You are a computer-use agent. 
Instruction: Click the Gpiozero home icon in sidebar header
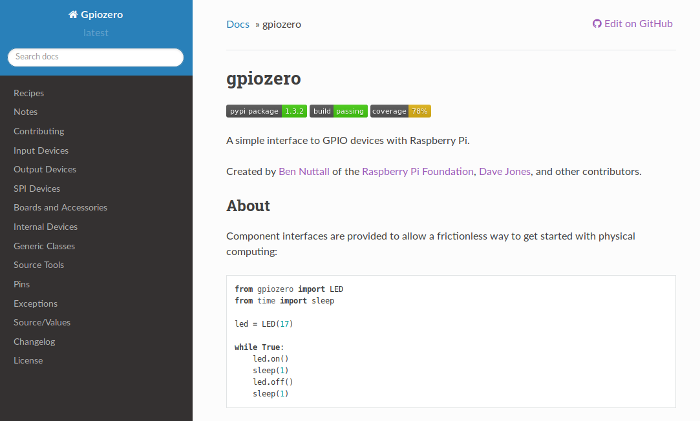(73, 15)
